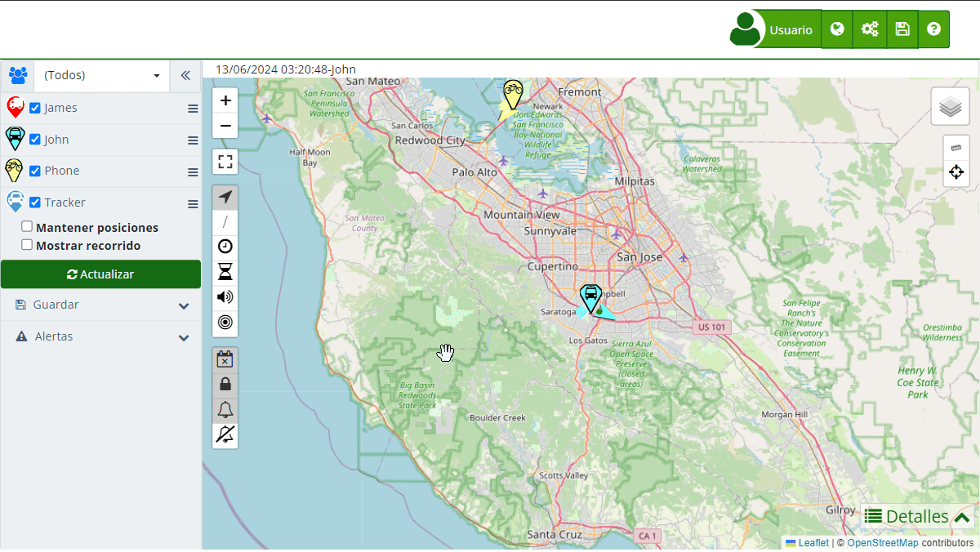980x552 pixels.
Task: Open the map layers selector
Action: [x=950, y=107]
